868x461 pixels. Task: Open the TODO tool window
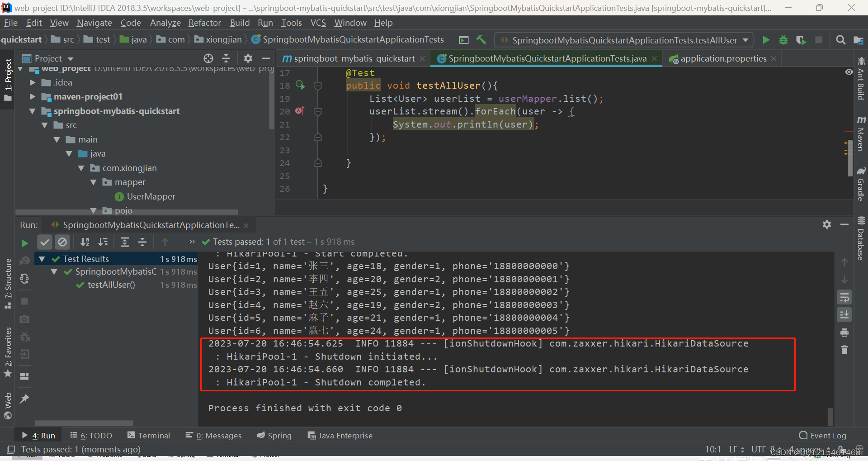pyautogui.click(x=91, y=435)
